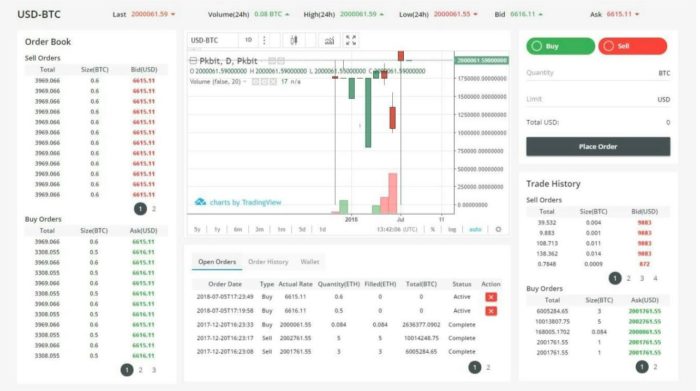This screenshot has width=700, height=391.
Task: Switch to Wallet tab
Action: (x=310, y=262)
